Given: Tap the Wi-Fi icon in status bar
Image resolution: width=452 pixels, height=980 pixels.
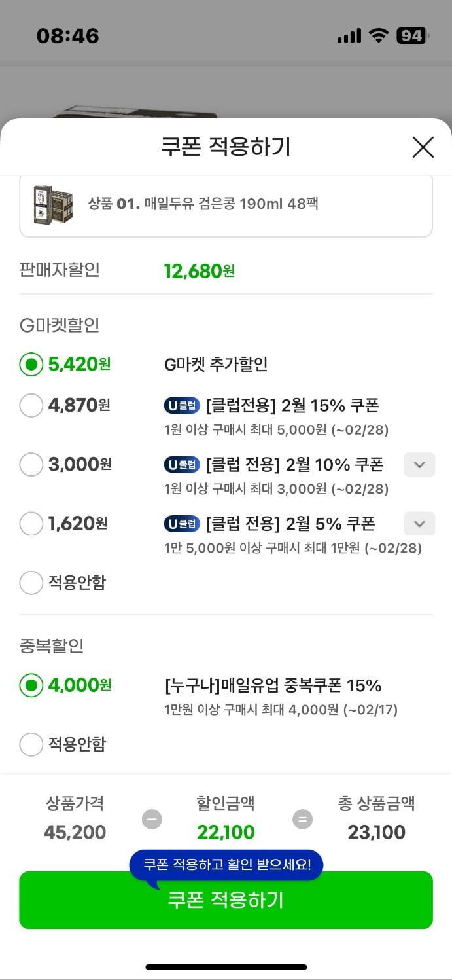Looking at the screenshot, I should [379, 36].
